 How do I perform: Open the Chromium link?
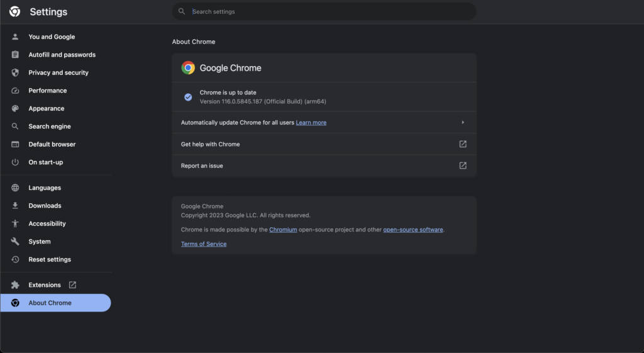point(283,230)
